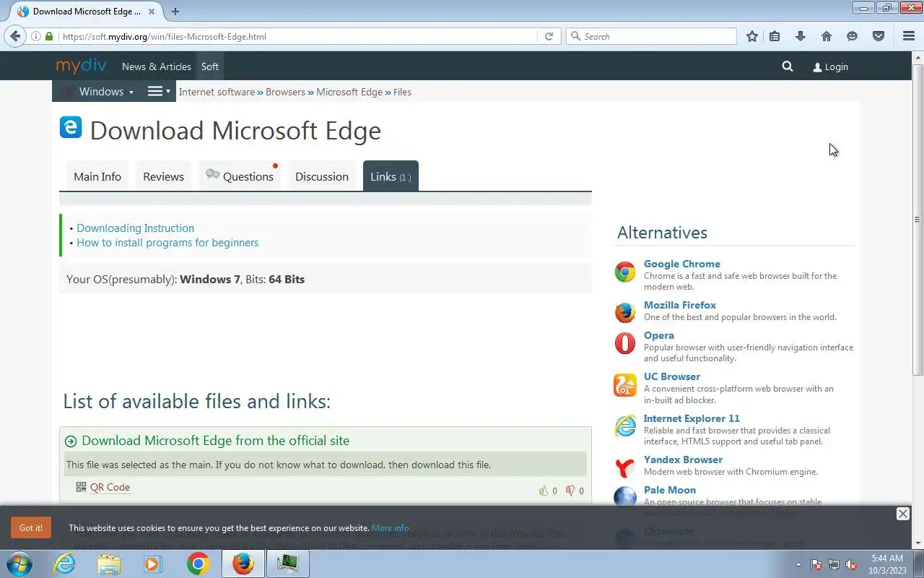Switch to the Questions tab

point(240,176)
